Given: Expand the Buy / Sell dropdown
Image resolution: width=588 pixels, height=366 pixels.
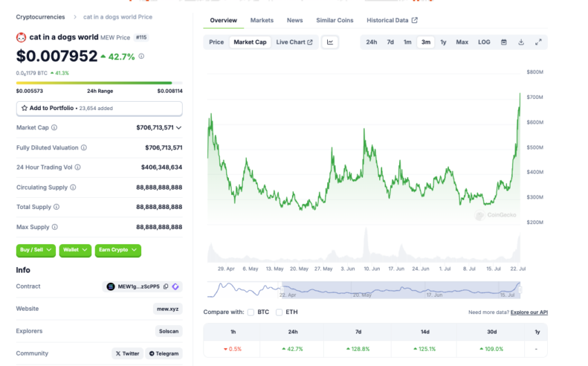Looking at the screenshot, I should coord(35,250).
